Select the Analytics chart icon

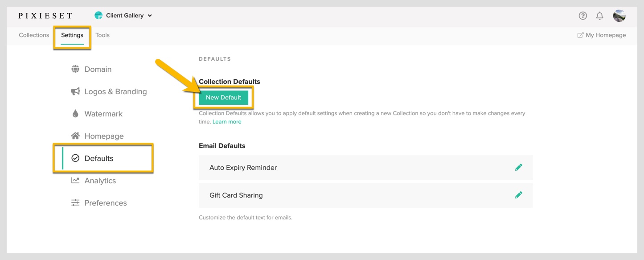[x=75, y=180]
